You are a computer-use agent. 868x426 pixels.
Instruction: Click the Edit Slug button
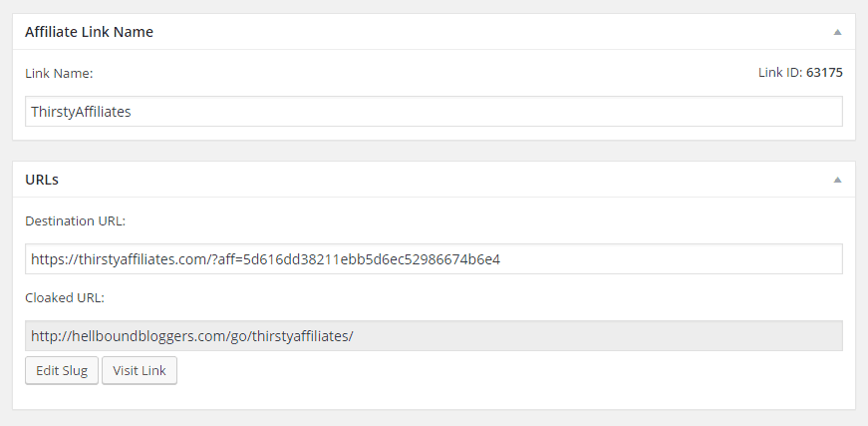pyautogui.click(x=62, y=370)
